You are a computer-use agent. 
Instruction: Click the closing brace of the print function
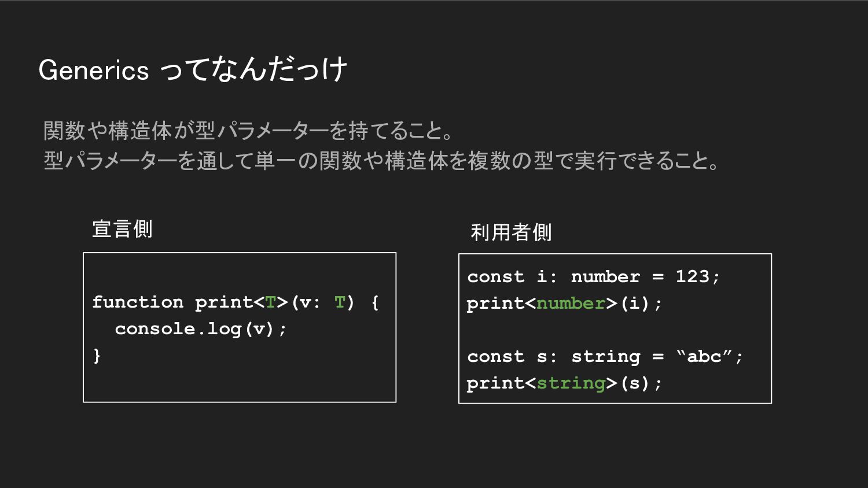click(x=97, y=355)
